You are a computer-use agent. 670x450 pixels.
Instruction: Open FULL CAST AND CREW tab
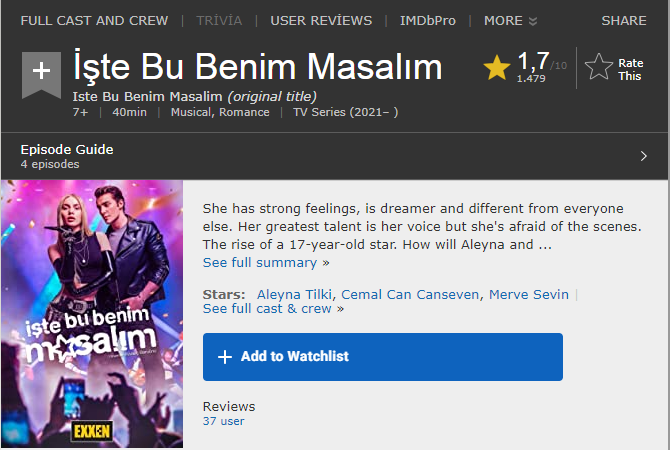pos(94,20)
